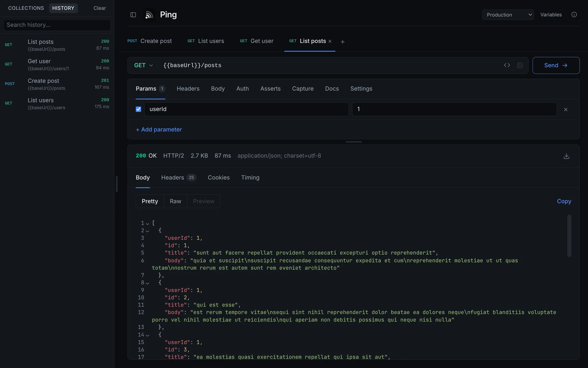
Task: Show the response Headers tab with 25 badge
Action: (x=178, y=178)
